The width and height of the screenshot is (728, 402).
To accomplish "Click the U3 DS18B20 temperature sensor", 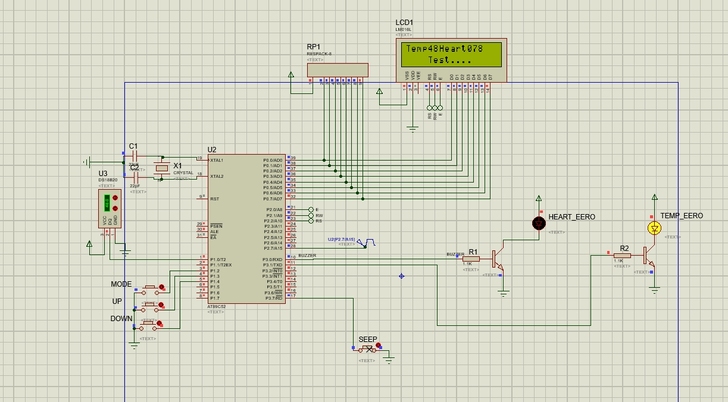I will click(x=107, y=209).
